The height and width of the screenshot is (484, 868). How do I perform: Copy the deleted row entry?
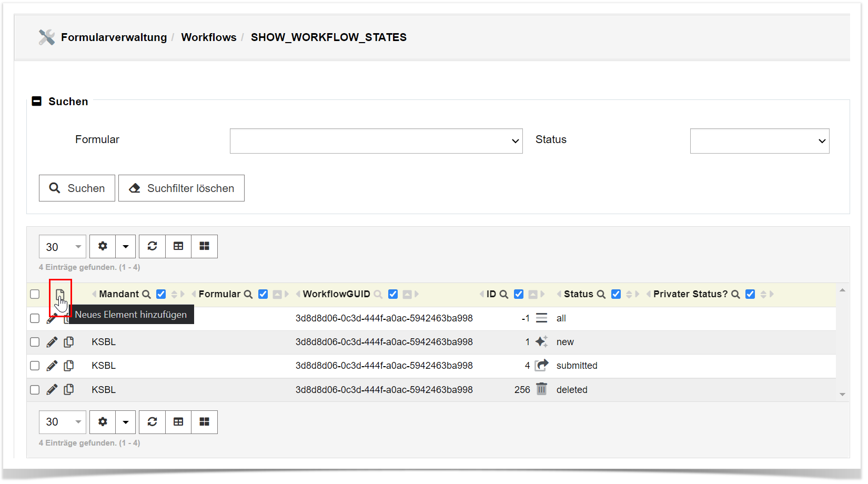coord(69,390)
